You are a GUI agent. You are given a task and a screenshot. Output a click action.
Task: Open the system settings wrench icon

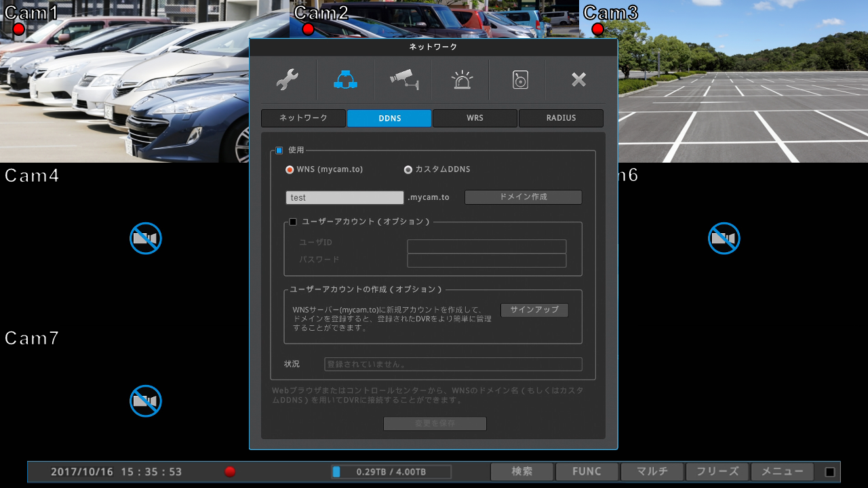(x=288, y=80)
